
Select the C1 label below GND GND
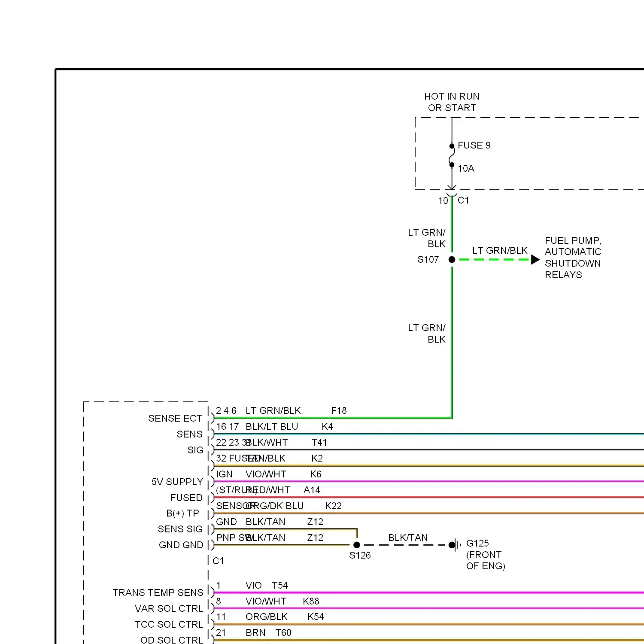tap(218, 561)
